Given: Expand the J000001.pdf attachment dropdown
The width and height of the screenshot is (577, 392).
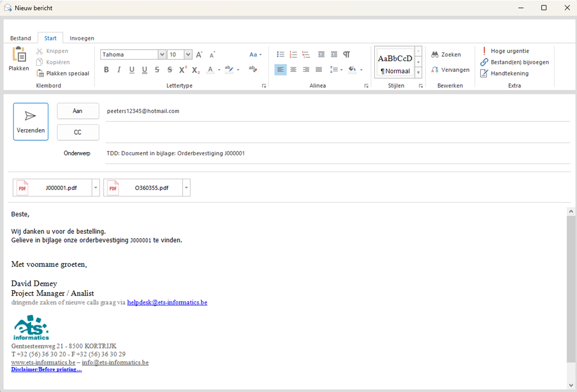Looking at the screenshot, I should click(96, 188).
